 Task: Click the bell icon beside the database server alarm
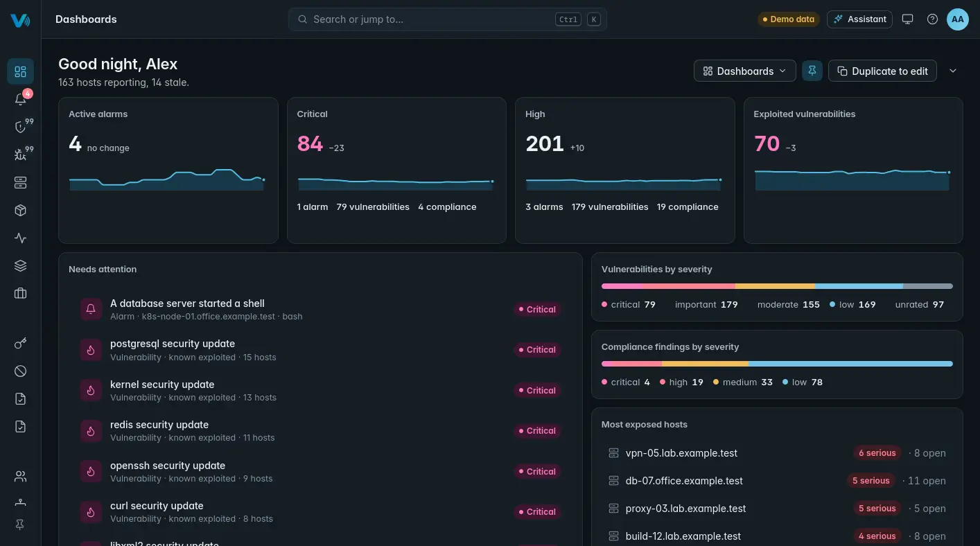tap(91, 310)
